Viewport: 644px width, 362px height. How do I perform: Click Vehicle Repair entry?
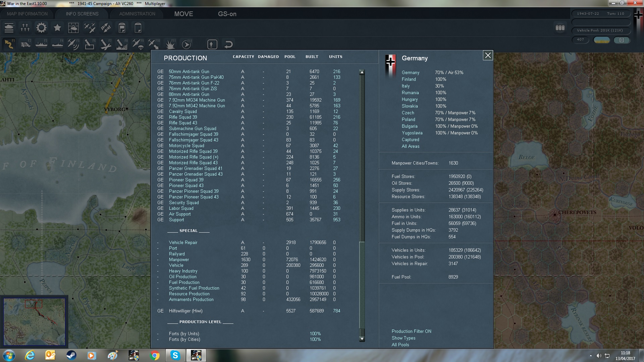(183, 242)
